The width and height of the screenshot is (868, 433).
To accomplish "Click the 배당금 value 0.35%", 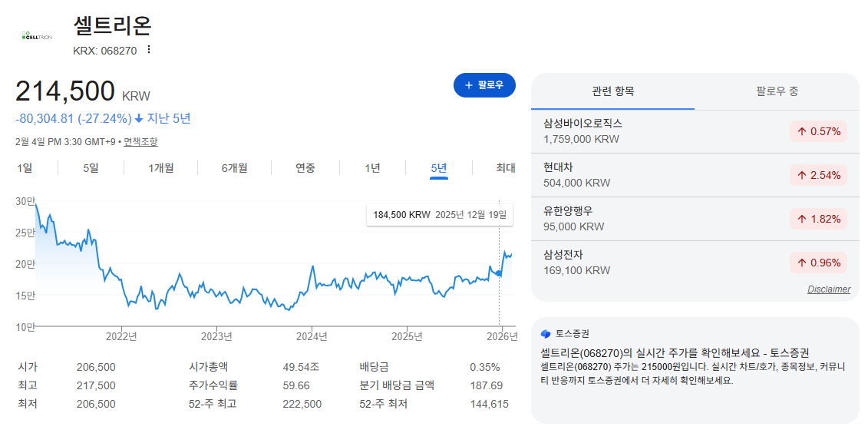I will 485,367.
